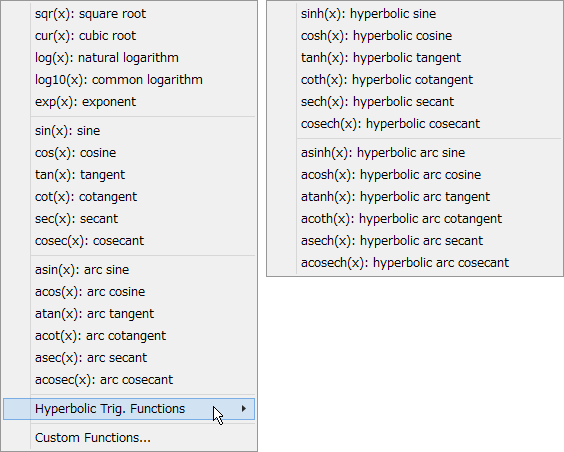564x452 pixels.
Task: Select acot(x): arc cotangent
Action: pyautogui.click(x=129, y=336)
